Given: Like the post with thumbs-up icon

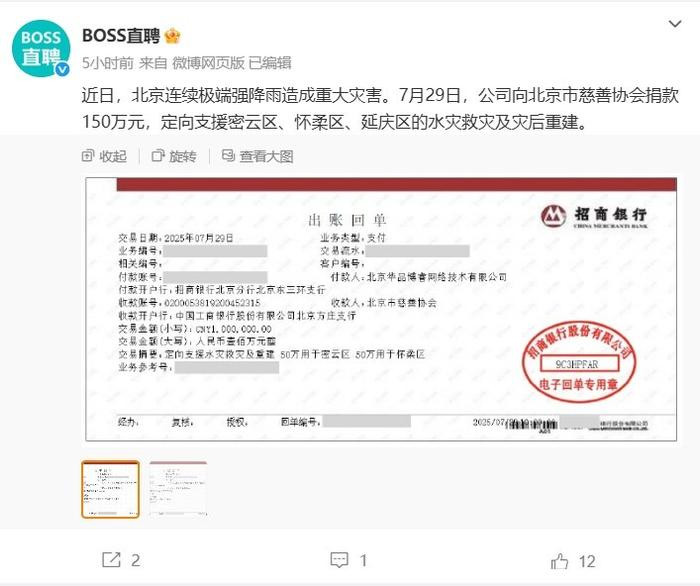Looking at the screenshot, I should click(x=559, y=561).
